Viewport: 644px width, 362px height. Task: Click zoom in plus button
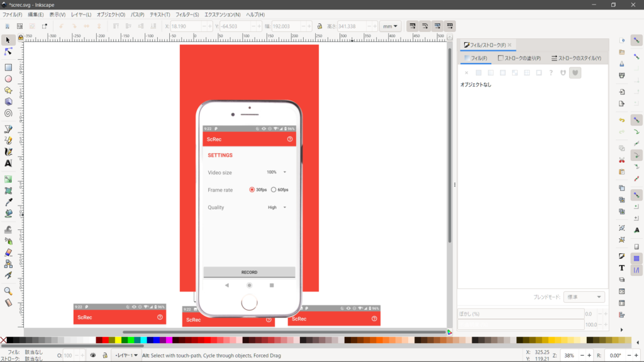[x=589, y=356]
